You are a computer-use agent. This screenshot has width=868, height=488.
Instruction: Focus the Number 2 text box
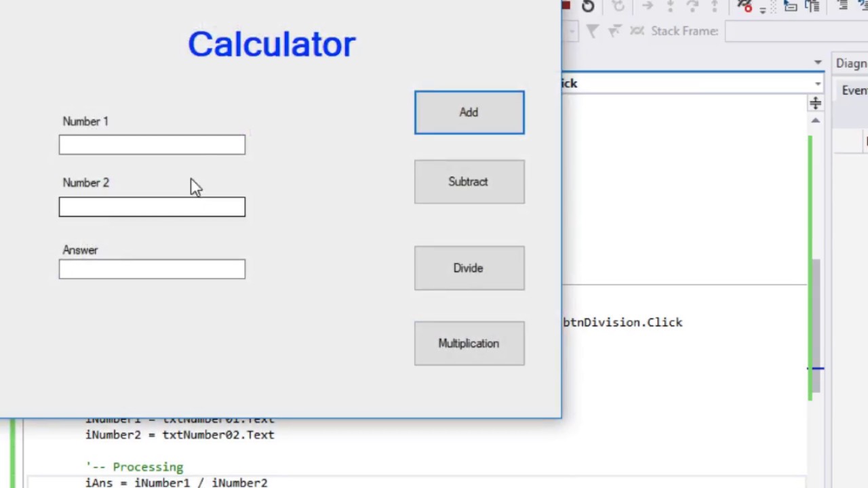[152, 207]
